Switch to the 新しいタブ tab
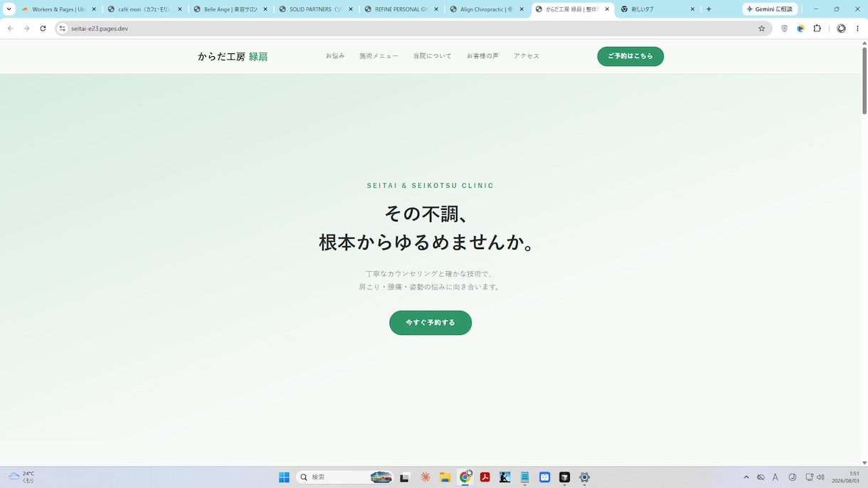The width and height of the screenshot is (868, 488). (x=651, y=9)
